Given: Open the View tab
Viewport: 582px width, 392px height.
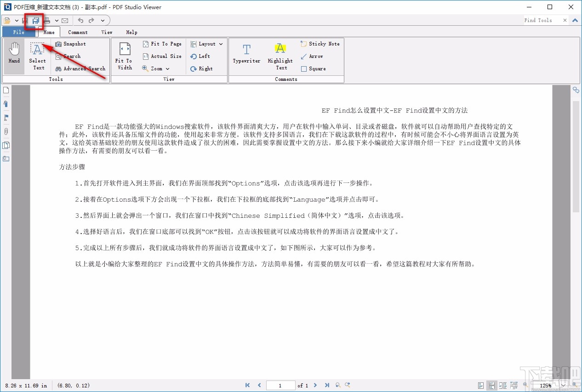Looking at the screenshot, I should point(107,32).
